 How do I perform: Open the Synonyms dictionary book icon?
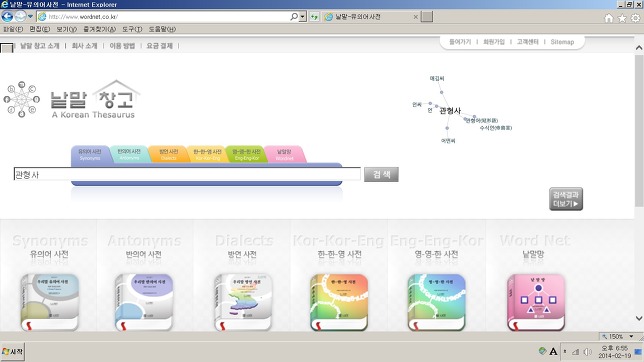point(50,302)
